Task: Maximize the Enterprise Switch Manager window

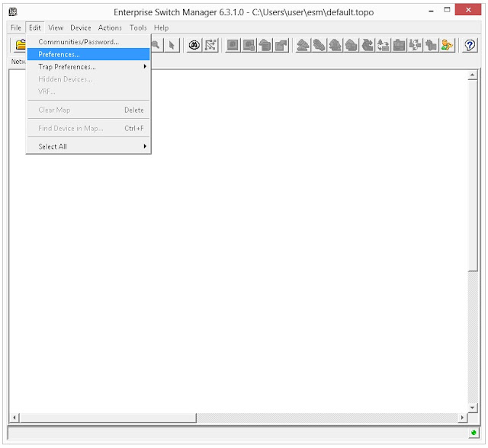Action: [x=447, y=10]
